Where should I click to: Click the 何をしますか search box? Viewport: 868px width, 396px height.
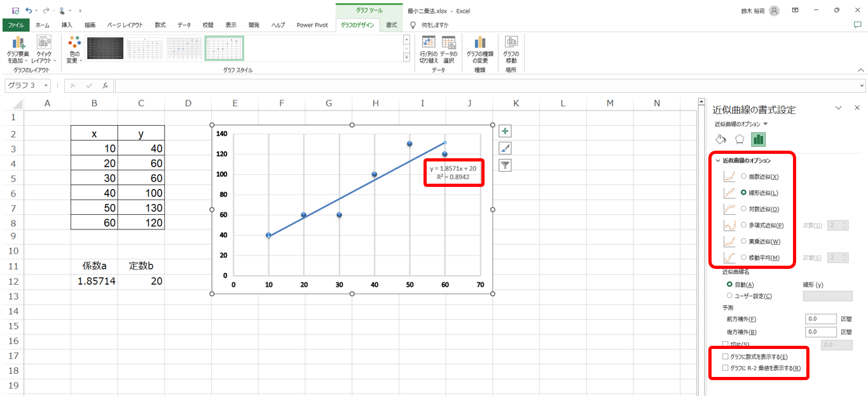point(435,25)
